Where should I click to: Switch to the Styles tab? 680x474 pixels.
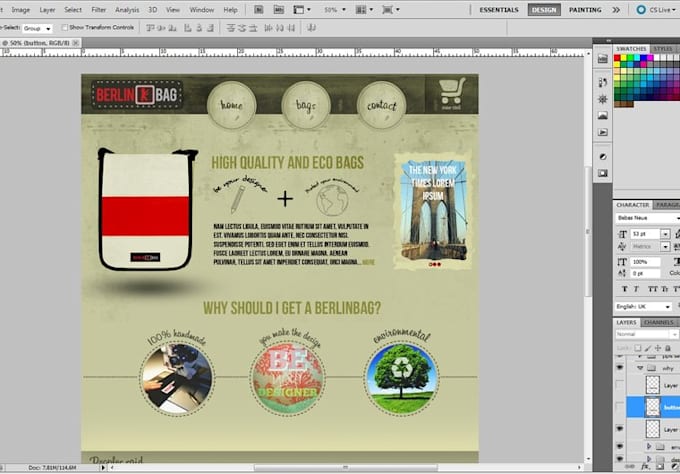click(x=662, y=49)
